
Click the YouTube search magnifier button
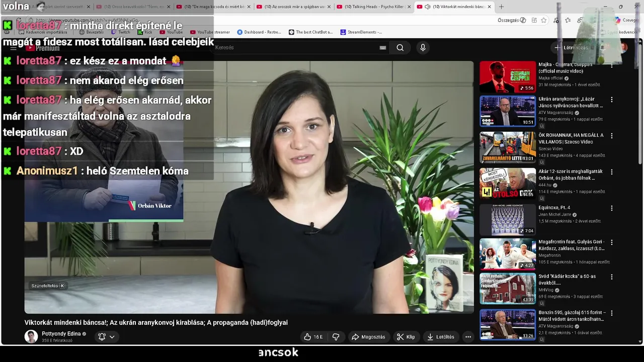[400, 48]
